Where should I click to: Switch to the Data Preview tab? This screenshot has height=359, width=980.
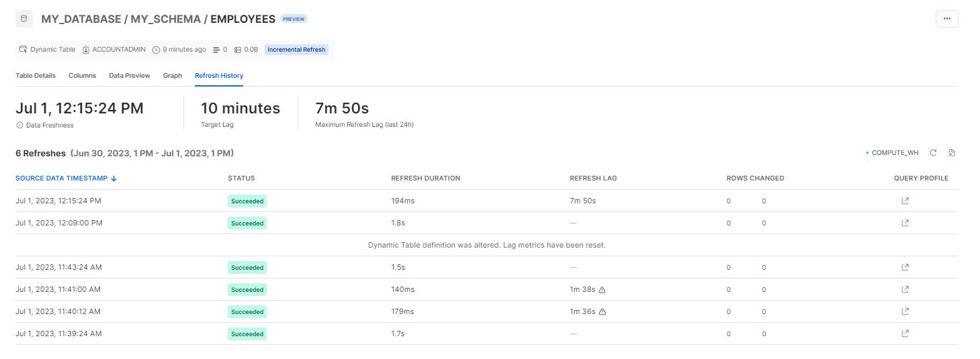130,76
